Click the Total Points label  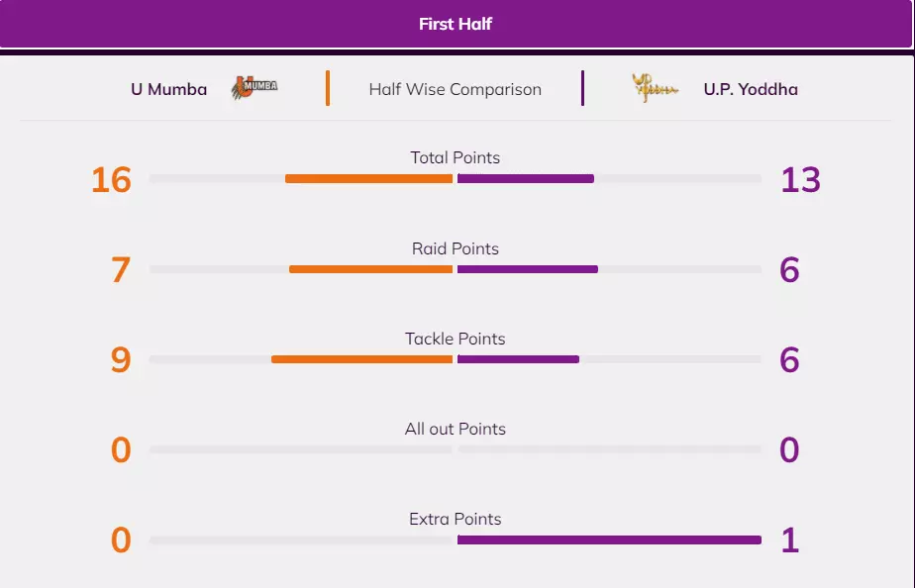point(456,157)
